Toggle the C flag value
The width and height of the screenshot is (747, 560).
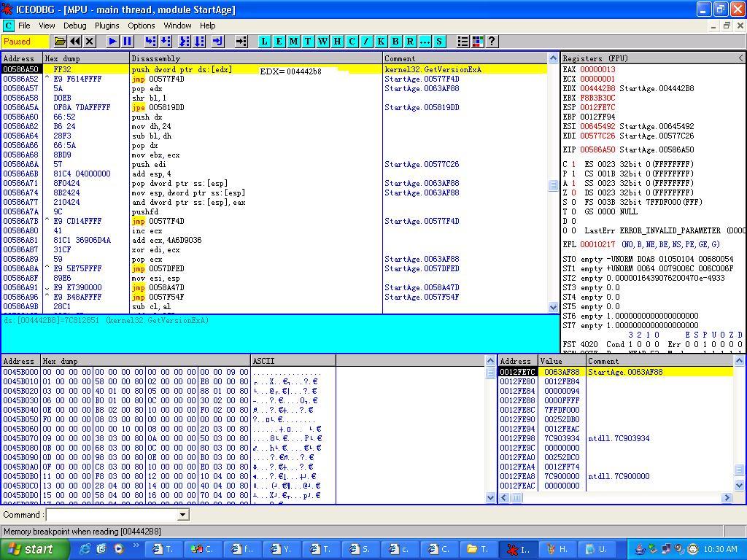point(573,164)
